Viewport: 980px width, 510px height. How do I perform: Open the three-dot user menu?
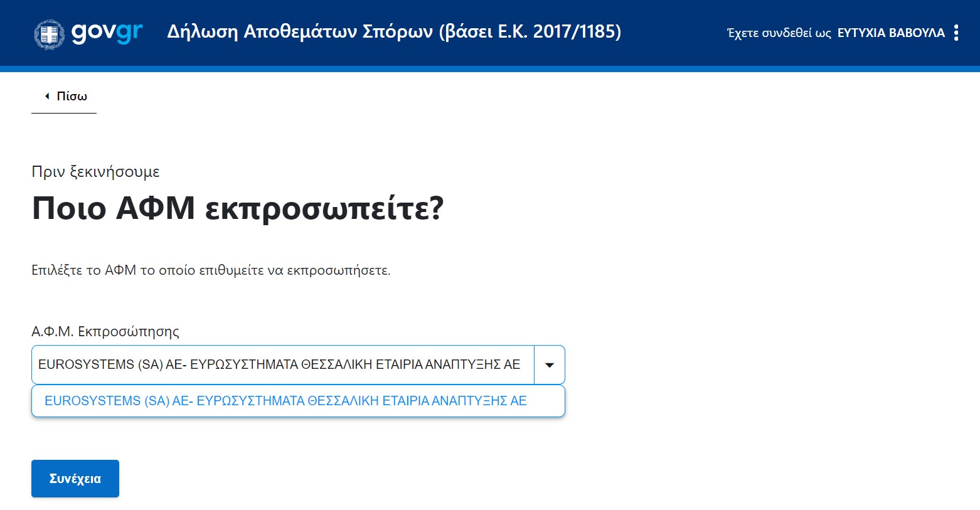click(x=956, y=33)
